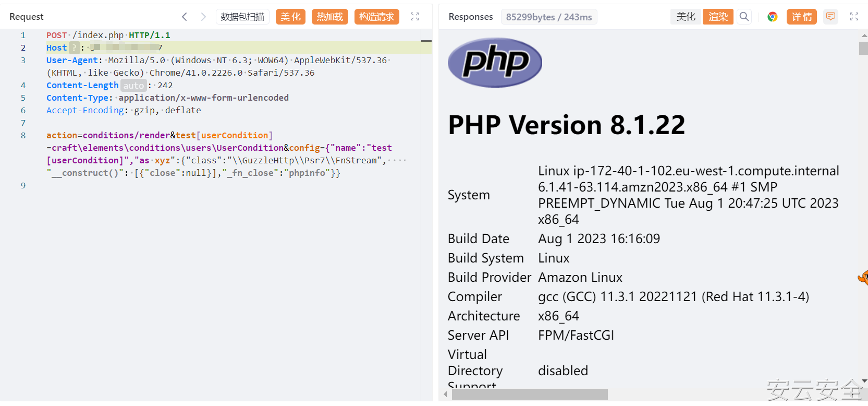Open response in Chrome browser icon
Viewport: 868px width, 406px height.
[773, 17]
